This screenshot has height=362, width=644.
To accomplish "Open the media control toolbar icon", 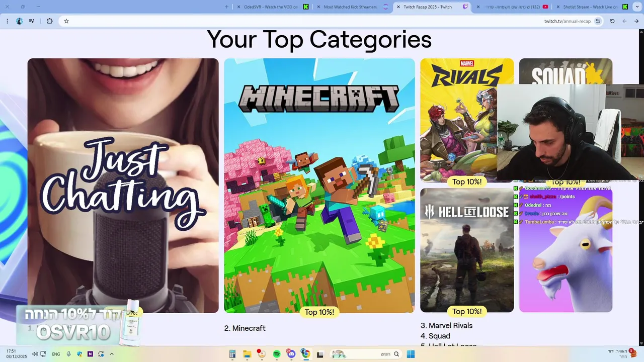I will tap(32, 21).
